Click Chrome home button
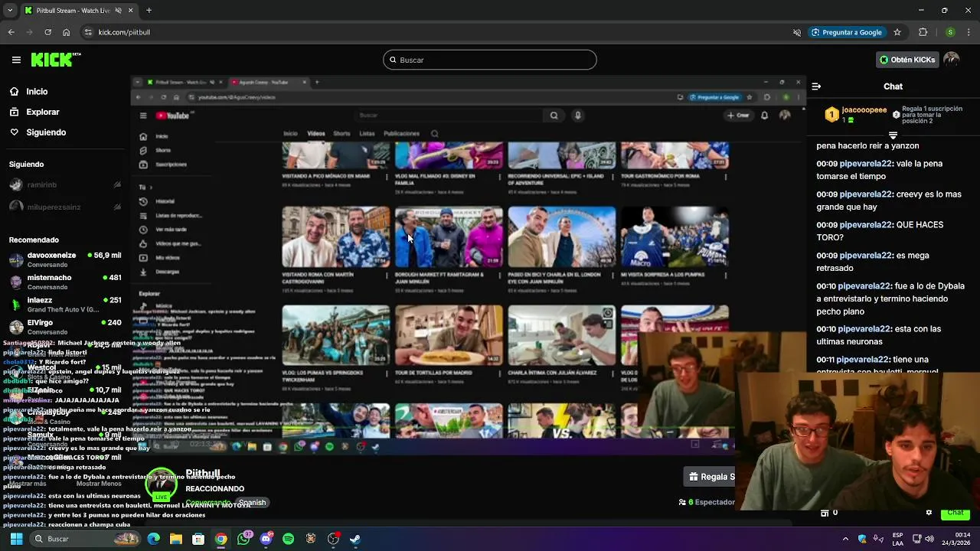 66,32
